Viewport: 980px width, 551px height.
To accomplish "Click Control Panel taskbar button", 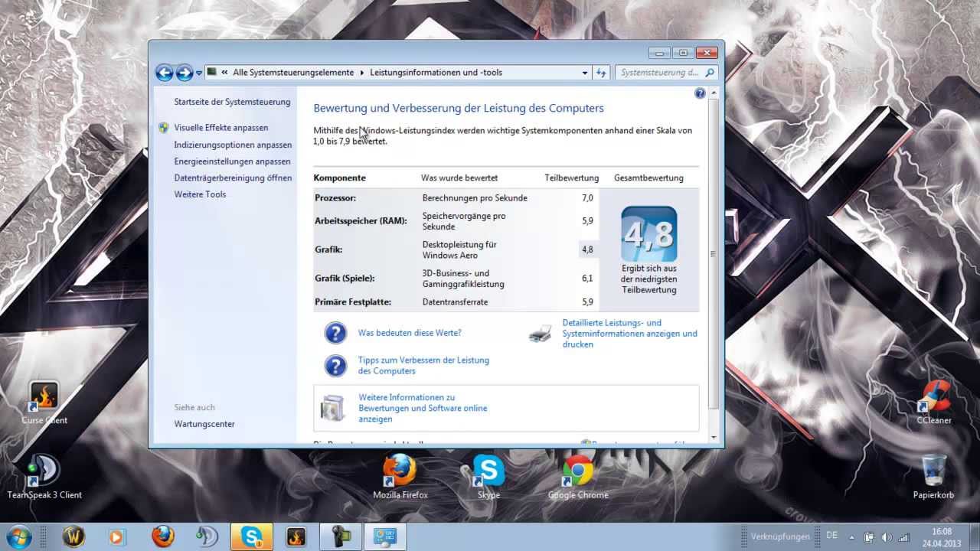I will click(x=384, y=536).
